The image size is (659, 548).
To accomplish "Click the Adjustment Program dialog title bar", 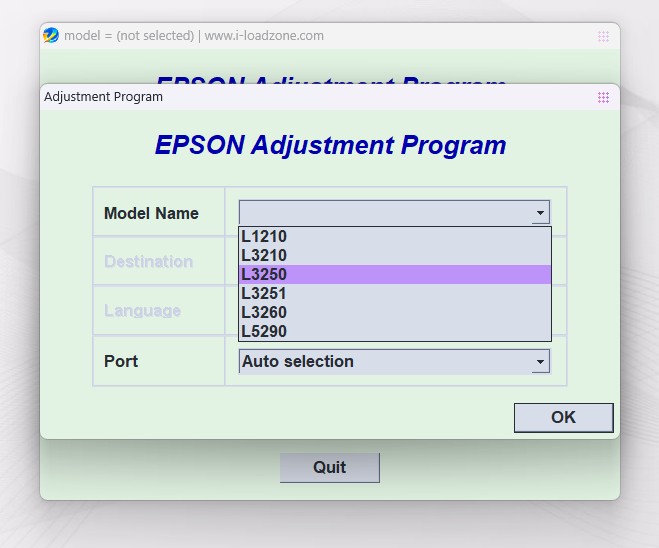I will coord(300,97).
